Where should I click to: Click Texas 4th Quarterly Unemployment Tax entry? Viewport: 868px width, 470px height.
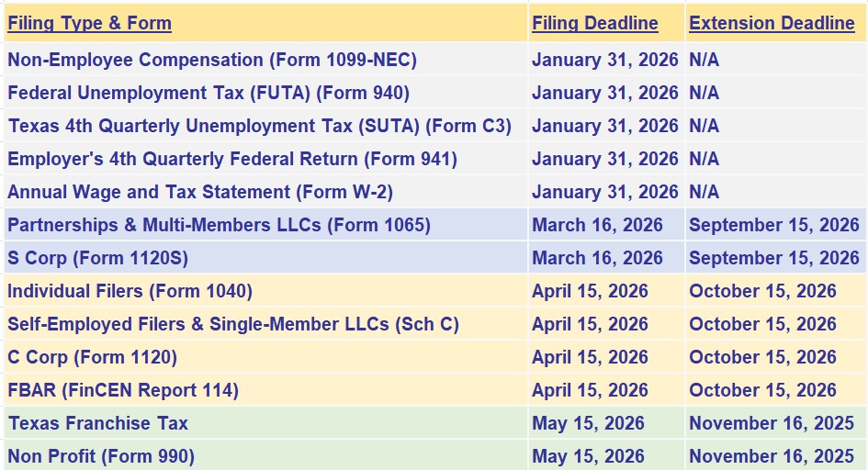point(260,126)
